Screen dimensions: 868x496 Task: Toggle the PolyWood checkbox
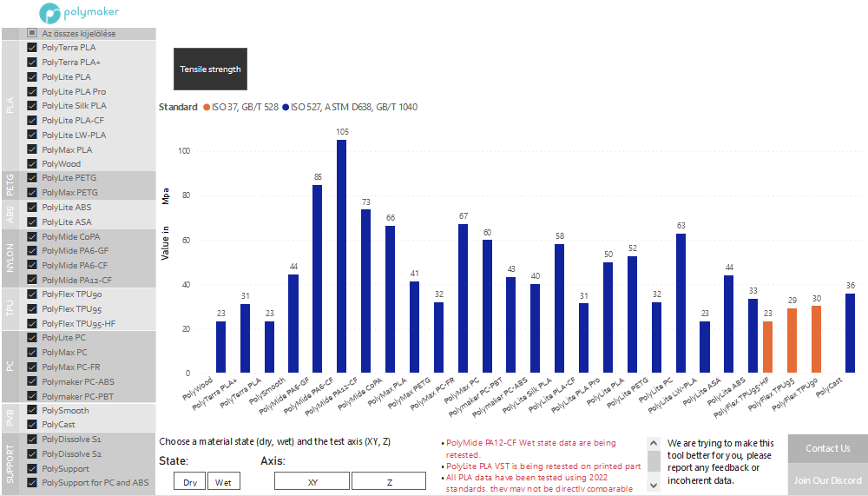coord(32,164)
